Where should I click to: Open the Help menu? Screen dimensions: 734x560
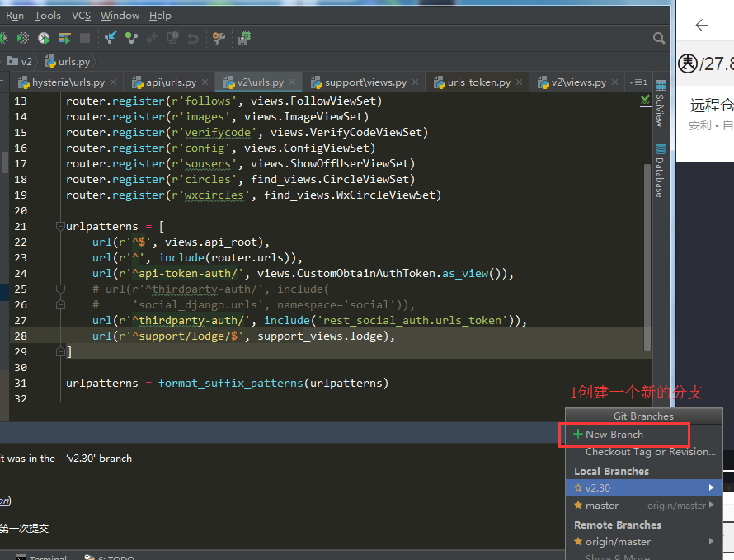pos(160,16)
